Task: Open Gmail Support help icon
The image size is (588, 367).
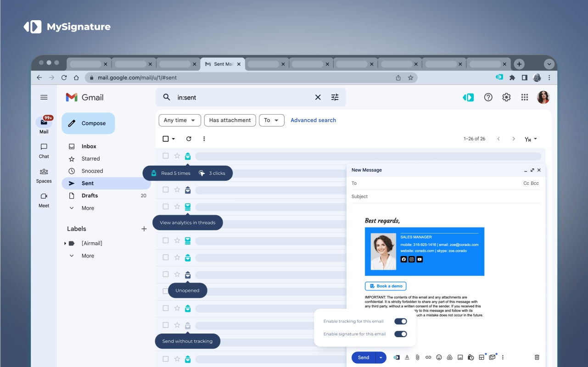Action: 488,97
